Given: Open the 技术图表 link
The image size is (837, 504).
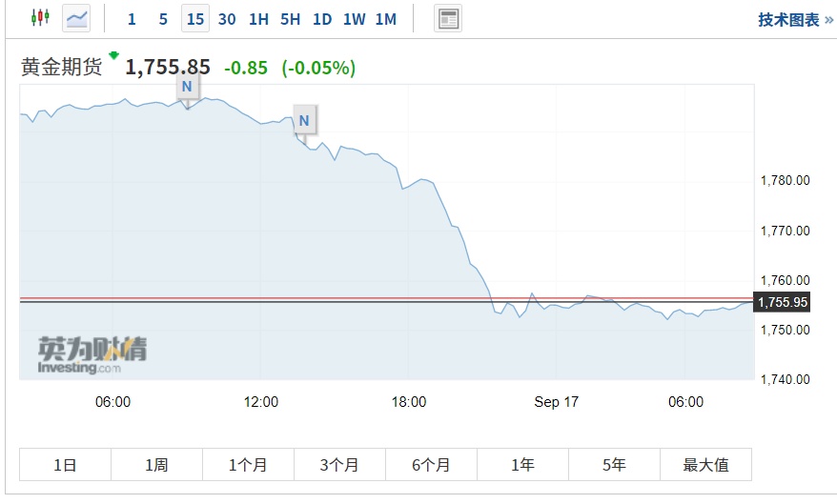Looking at the screenshot, I should coord(795,20).
